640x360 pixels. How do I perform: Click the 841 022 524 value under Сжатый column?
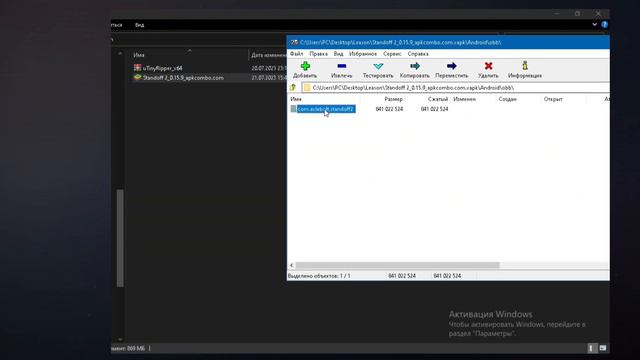pos(434,109)
